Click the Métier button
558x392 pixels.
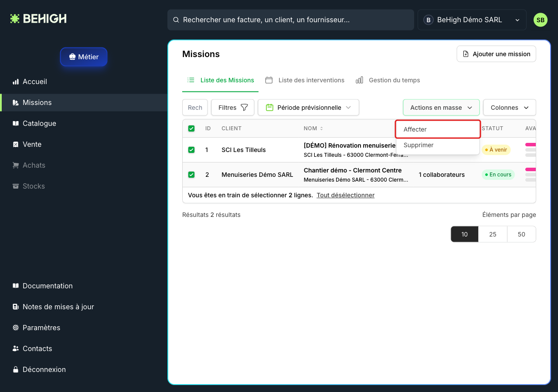pos(84,57)
